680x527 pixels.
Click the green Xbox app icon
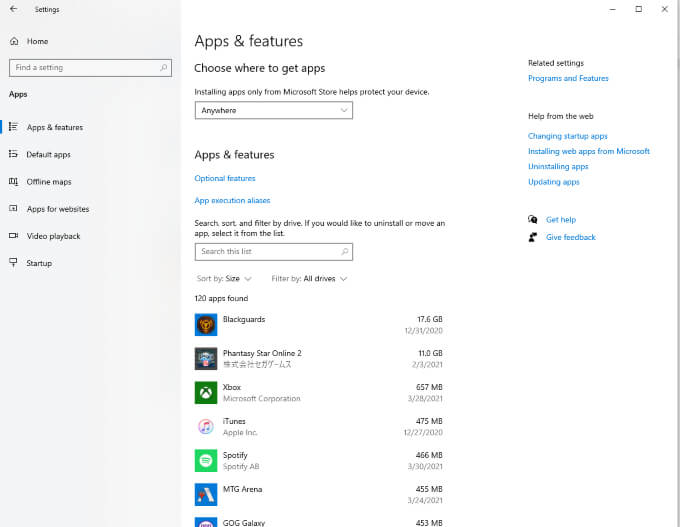206,393
